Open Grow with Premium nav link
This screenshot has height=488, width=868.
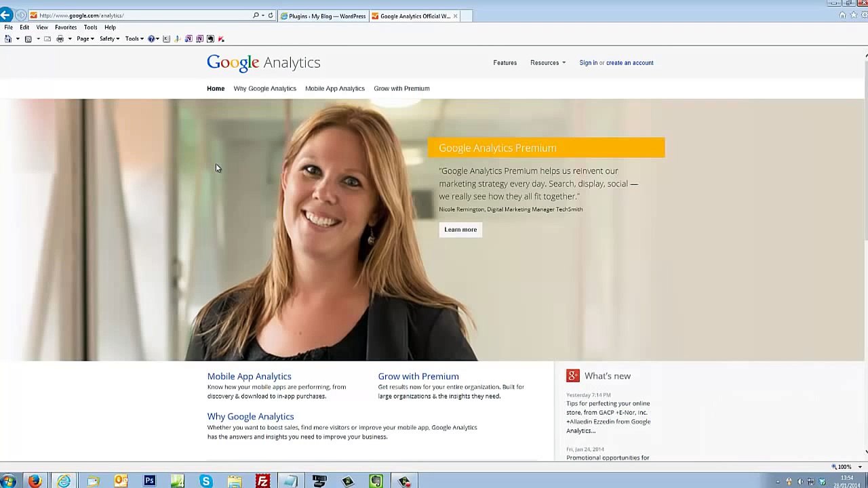coord(401,88)
